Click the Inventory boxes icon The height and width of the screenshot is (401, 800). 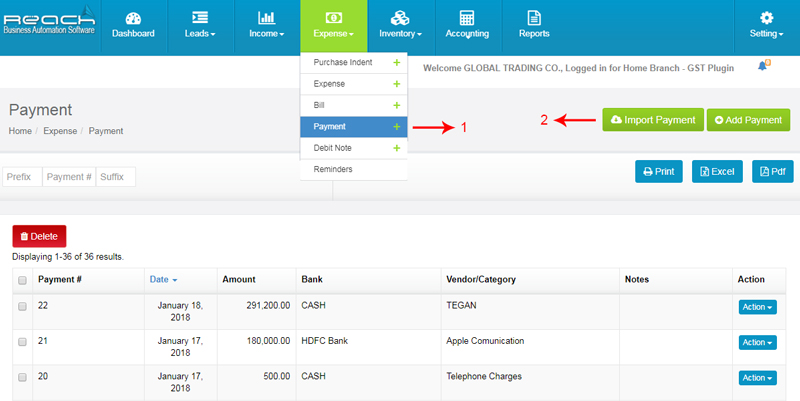pos(400,18)
